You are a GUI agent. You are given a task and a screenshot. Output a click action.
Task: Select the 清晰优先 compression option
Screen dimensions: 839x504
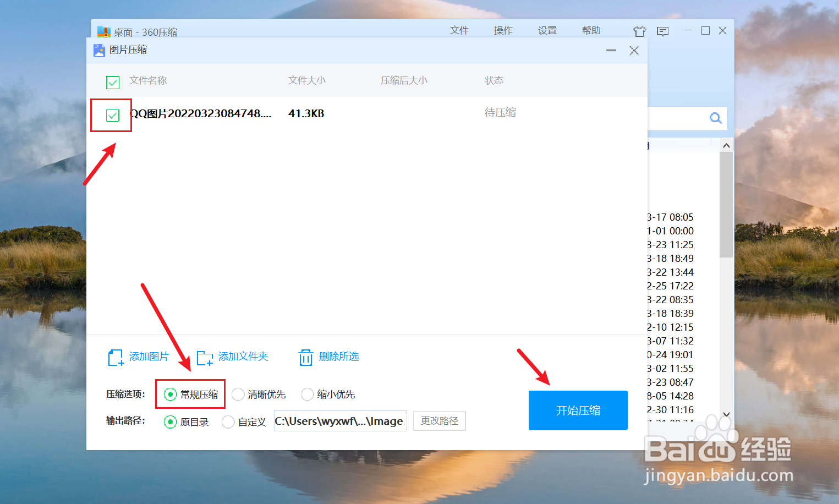coord(238,394)
